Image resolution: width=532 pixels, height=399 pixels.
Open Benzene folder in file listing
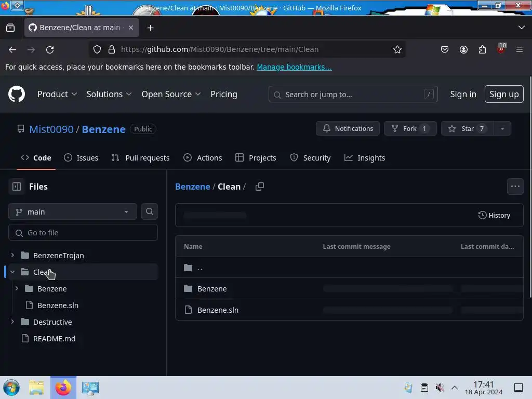pos(212,289)
